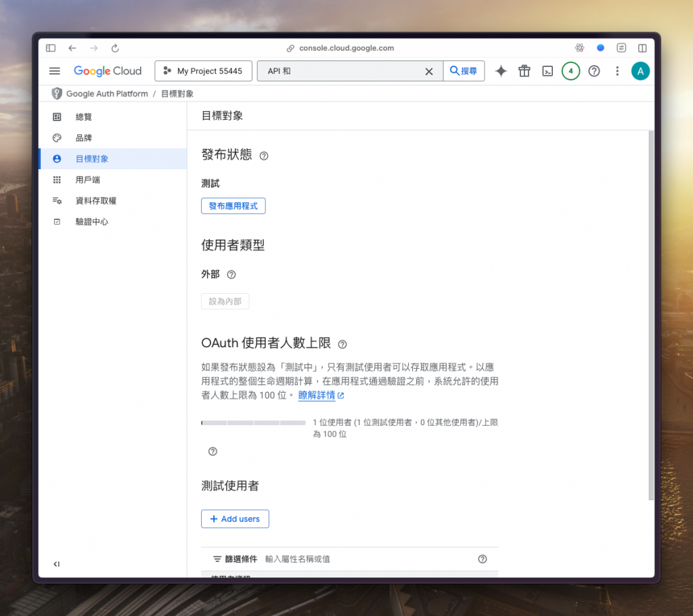
Task: Click the 品牌 palette icon
Action: point(57,138)
